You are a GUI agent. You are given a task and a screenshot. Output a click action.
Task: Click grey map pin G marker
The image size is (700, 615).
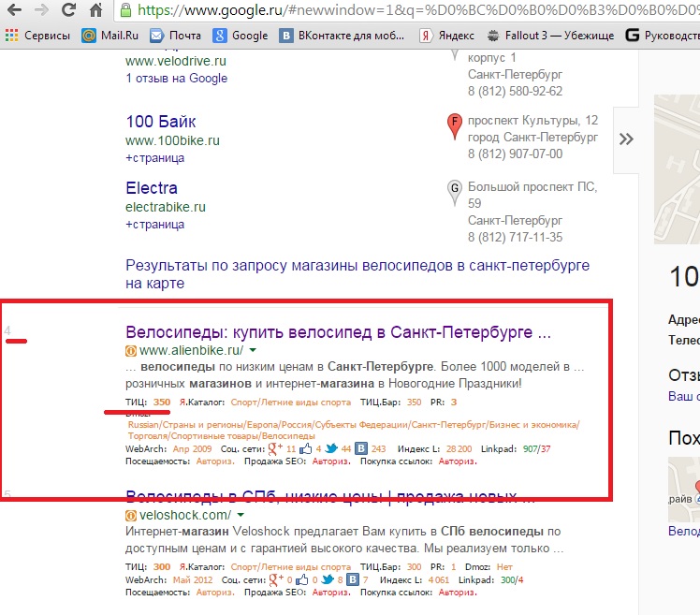click(x=455, y=192)
